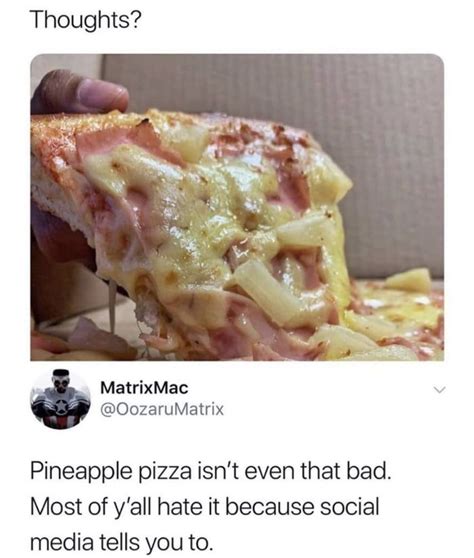Open the tweet options chevron menu

tap(439, 390)
